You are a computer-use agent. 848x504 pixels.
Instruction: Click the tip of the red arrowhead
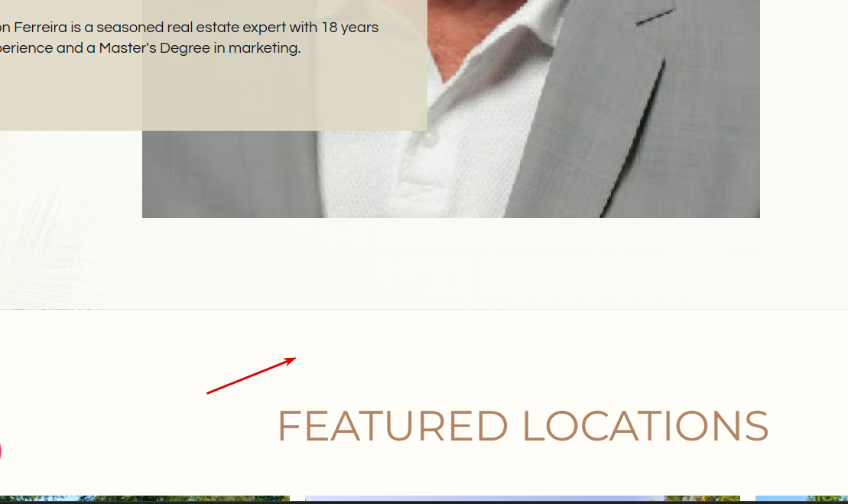295,358
